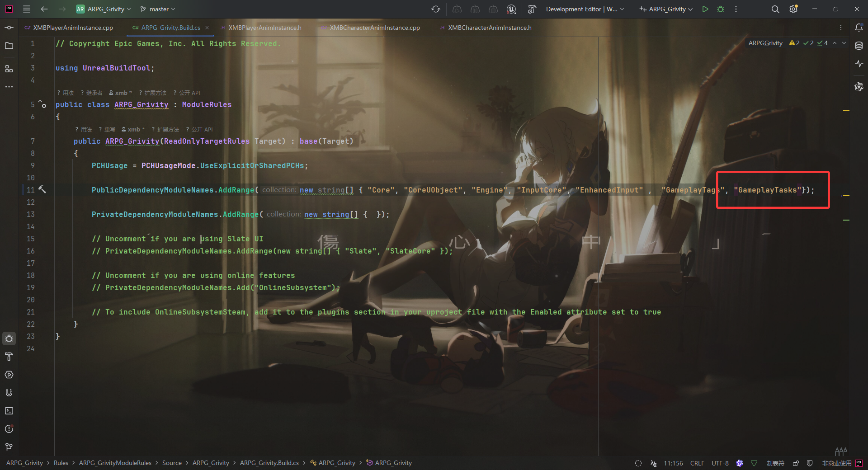Open the Problems tool window icon
Screen dimensions: 868x470
point(9,429)
